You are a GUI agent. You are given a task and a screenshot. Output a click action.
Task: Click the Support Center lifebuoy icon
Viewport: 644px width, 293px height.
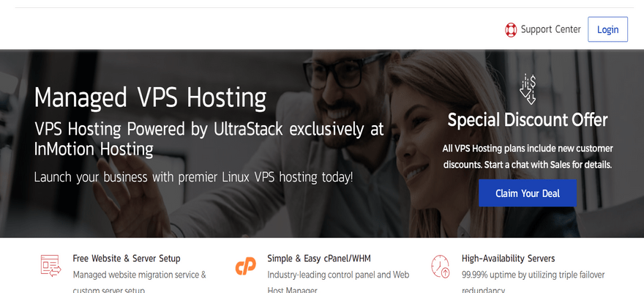[511, 29]
